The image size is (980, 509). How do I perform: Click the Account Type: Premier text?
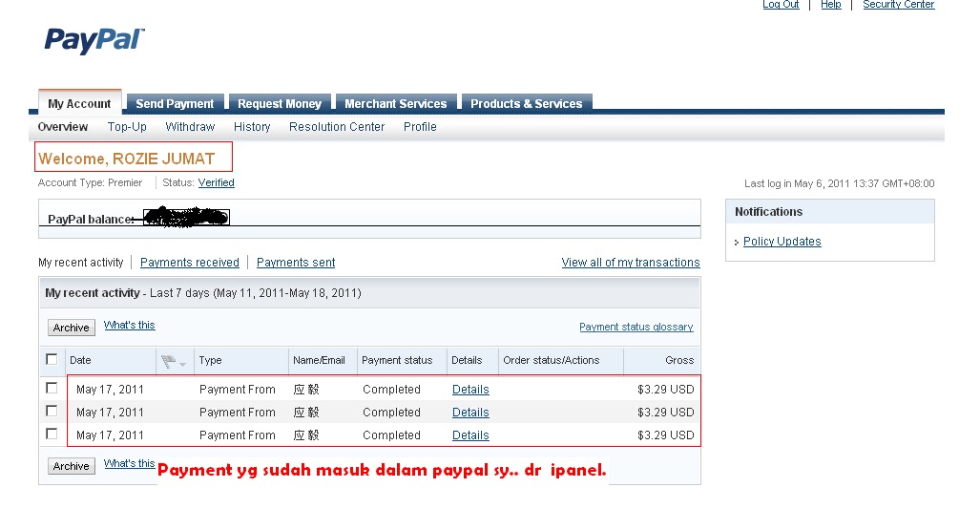coord(90,182)
